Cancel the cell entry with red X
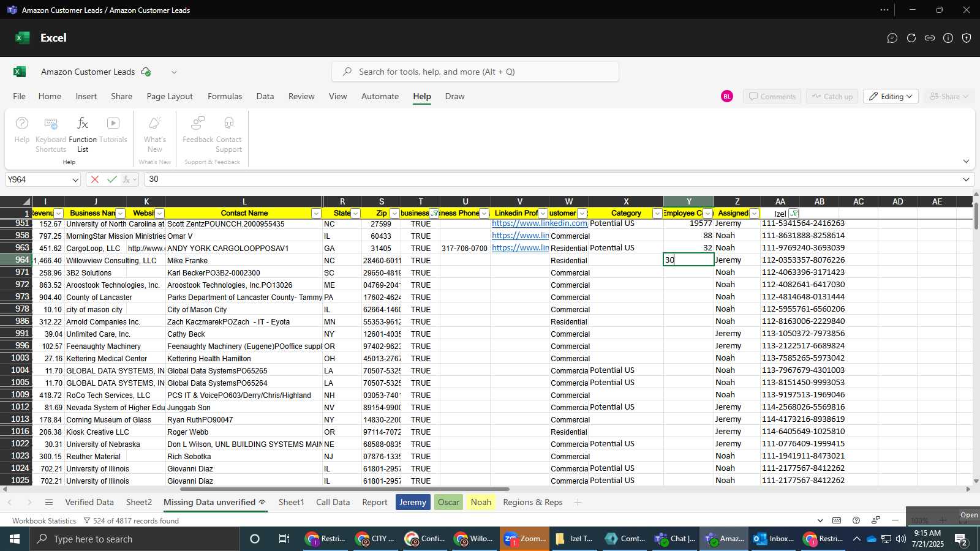Viewport: 980px width, 551px height. point(94,179)
